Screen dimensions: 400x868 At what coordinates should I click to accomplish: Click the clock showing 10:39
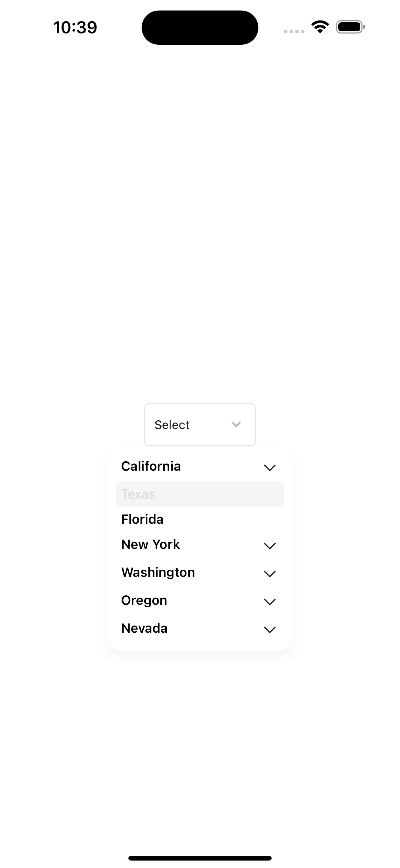click(75, 28)
